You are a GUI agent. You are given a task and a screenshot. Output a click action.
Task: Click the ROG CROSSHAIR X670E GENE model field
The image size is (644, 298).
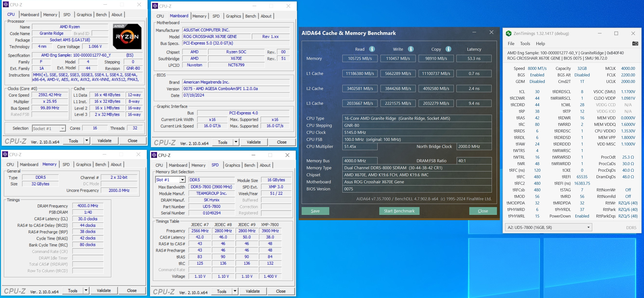216,36
